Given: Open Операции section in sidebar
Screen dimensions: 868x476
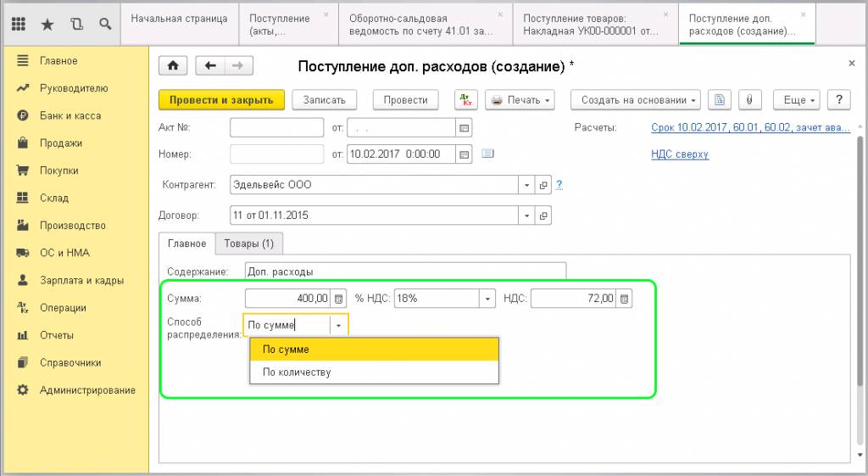Looking at the screenshot, I should (63, 307).
